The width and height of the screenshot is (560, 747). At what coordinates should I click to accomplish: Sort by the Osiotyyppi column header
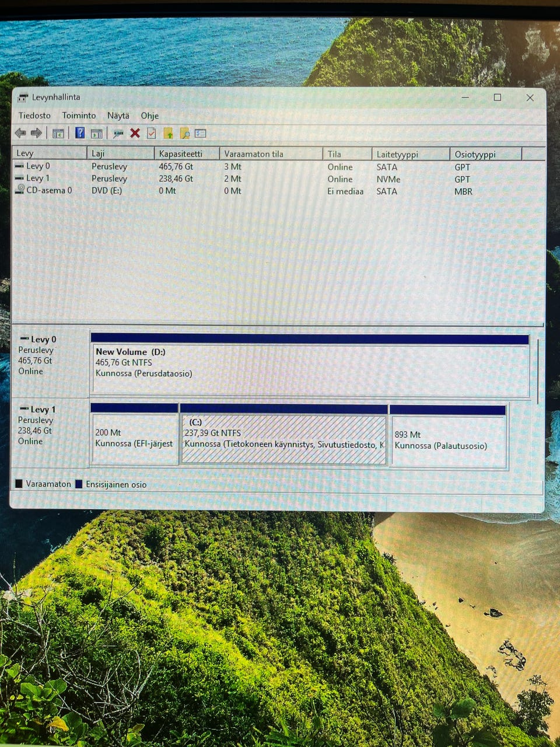point(486,154)
